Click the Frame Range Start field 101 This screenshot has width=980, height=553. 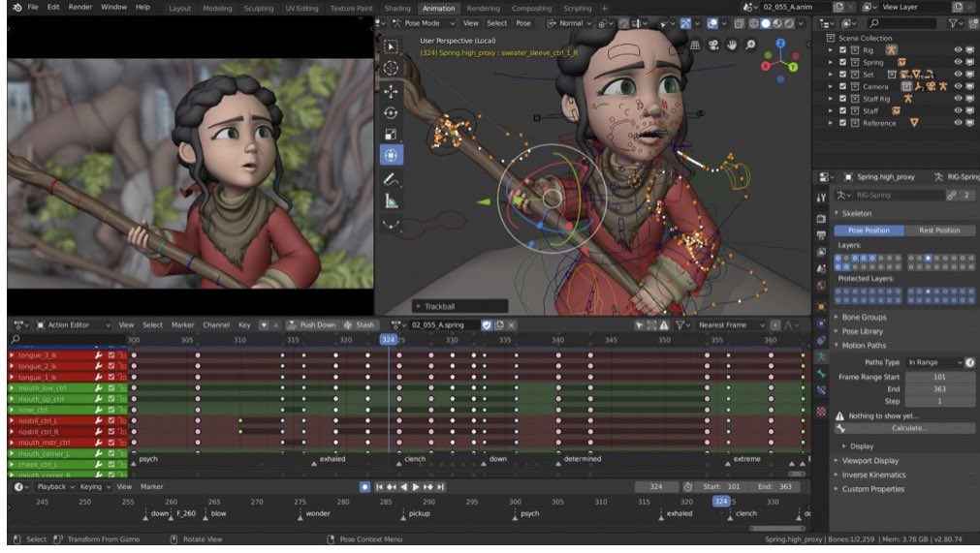(939, 377)
